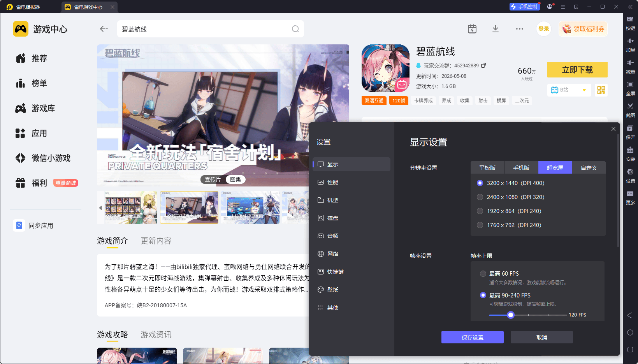Click the 立即下载 download button
This screenshot has width=638, height=364.
click(577, 70)
